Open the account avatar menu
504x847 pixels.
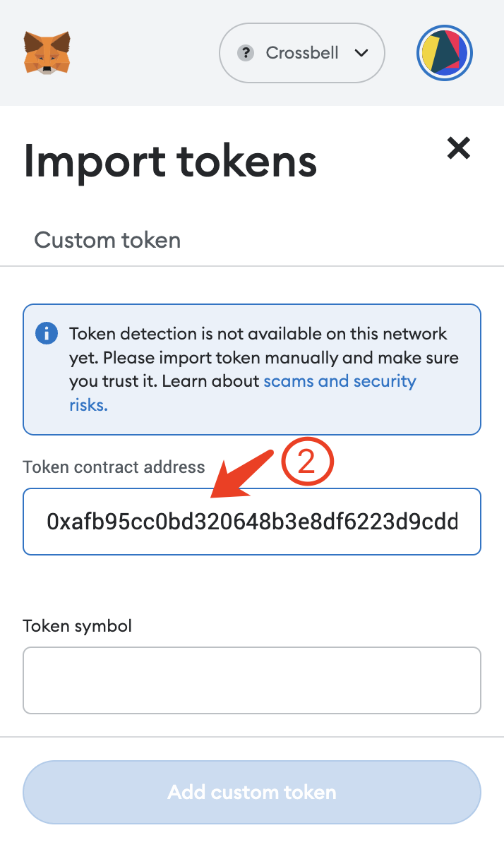444,54
